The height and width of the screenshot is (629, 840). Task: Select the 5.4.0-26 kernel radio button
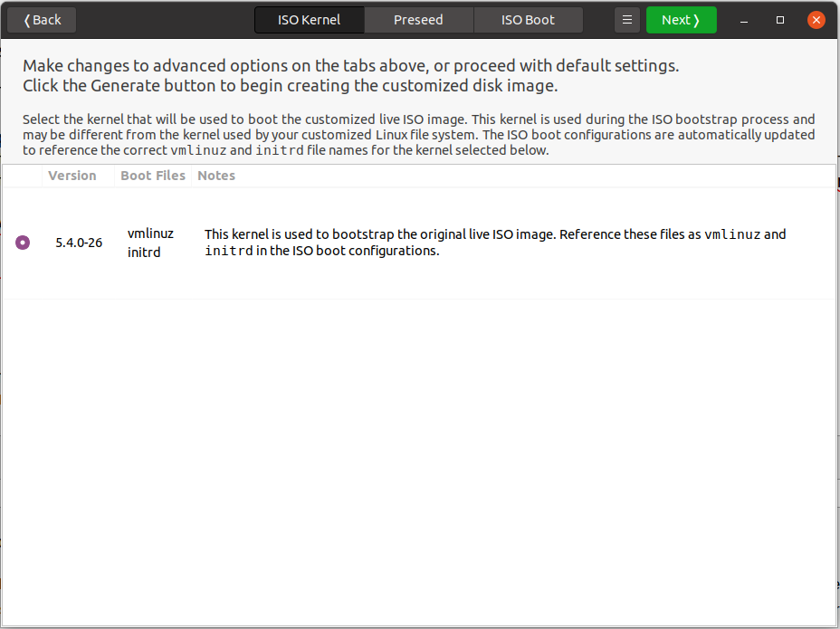point(23,243)
